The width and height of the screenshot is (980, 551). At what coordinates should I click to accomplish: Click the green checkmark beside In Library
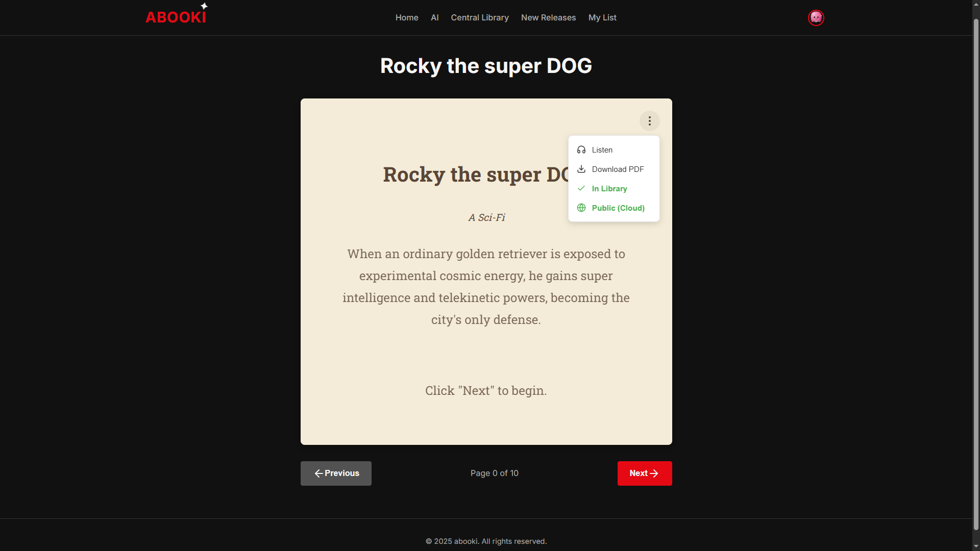(x=581, y=188)
